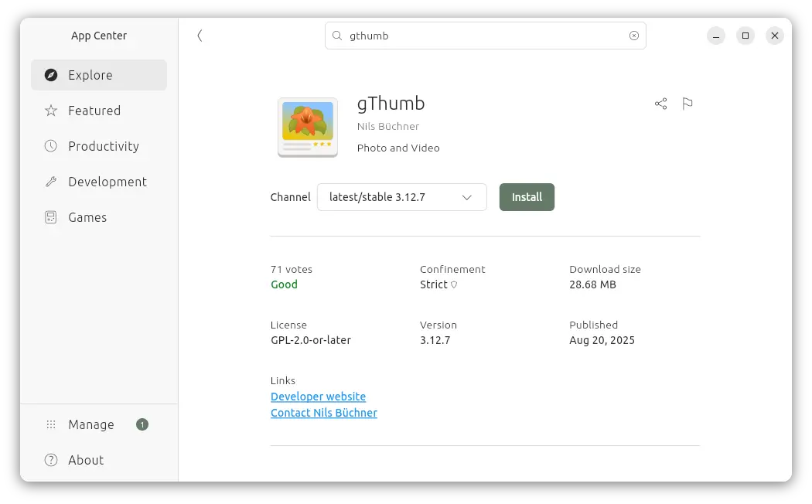Go back using the back arrow
Image resolution: width=812 pixels, height=504 pixels.
(x=200, y=36)
